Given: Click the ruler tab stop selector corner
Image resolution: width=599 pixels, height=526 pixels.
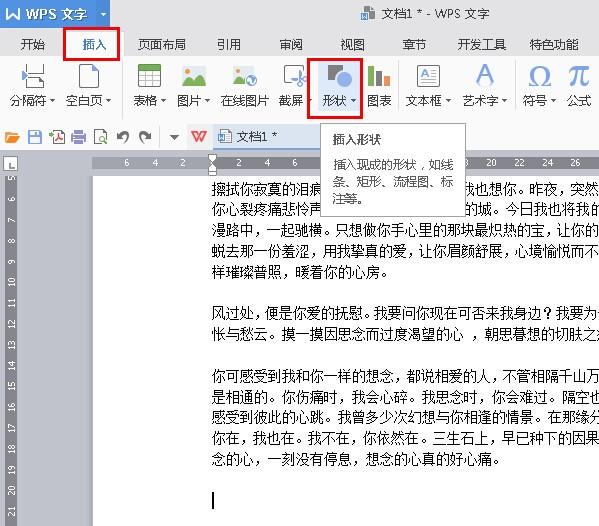Looking at the screenshot, I should [x=10, y=164].
